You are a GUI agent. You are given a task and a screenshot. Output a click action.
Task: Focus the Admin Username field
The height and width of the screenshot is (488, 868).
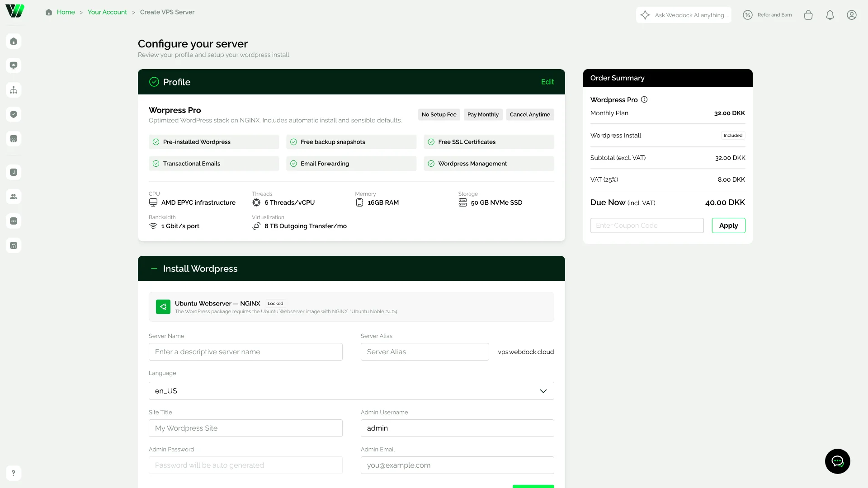click(x=457, y=428)
